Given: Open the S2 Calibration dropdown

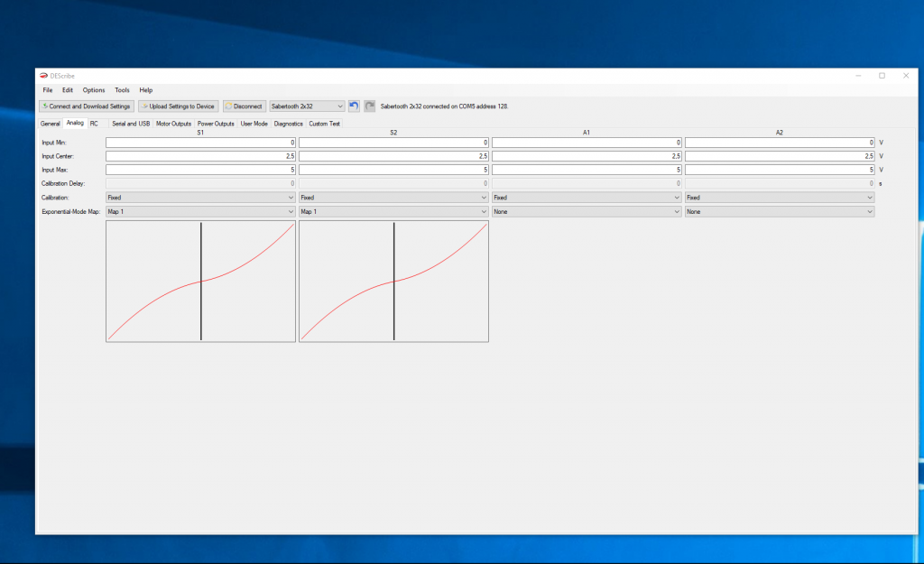Looking at the screenshot, I should pyautogui.click(x=393, y=198).
